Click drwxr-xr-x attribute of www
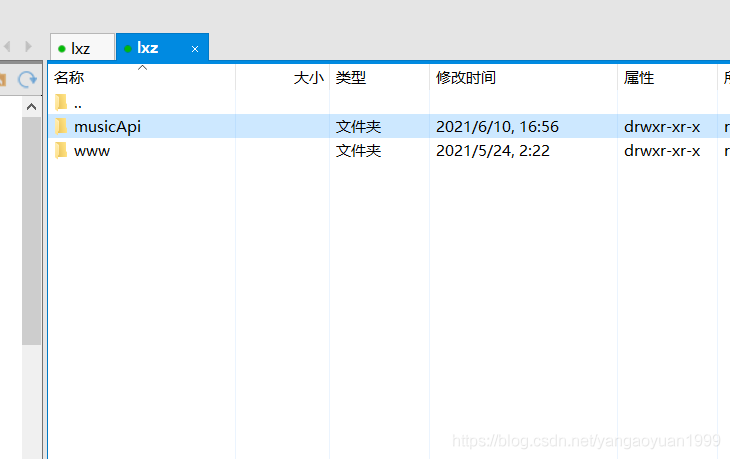The width and height of the screenshot is (730, 459). point(662,151)
